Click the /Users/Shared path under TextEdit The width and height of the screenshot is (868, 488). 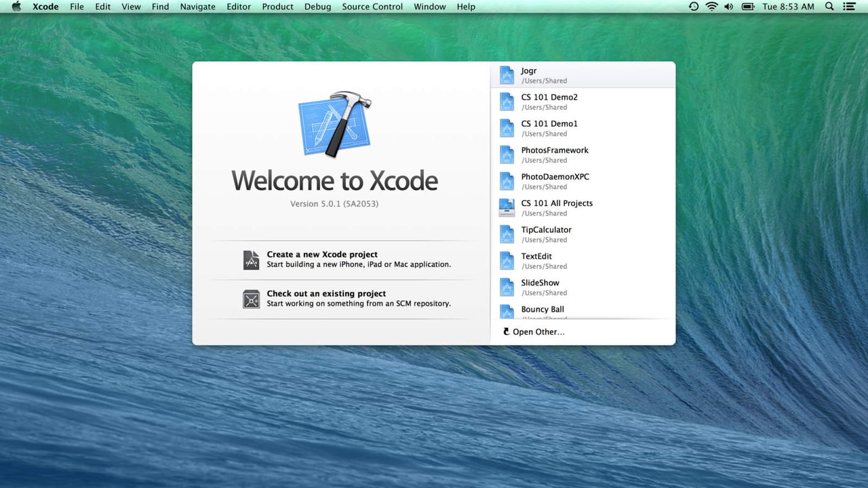click(x=544, y=266)
